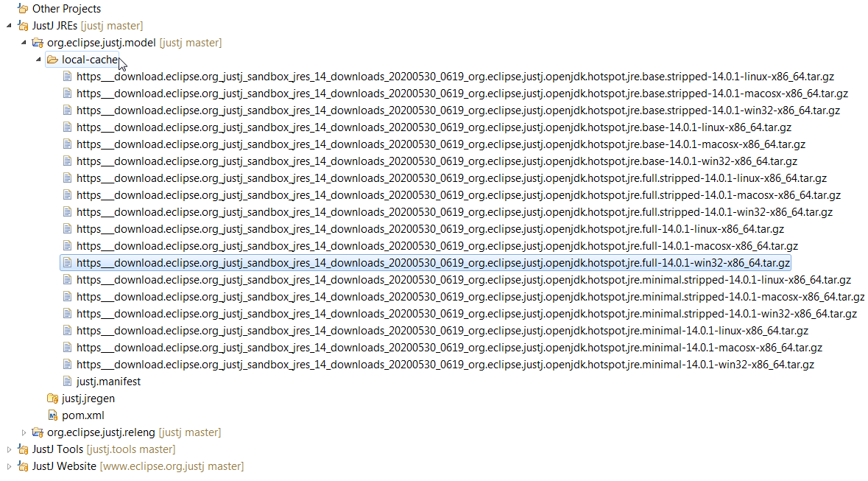Image resolution: width=868 pixels, height=481 pixels.
Task: Select the jre.base-14.0.1-macosx-x86_64.tar.gz entry
Action: tap(440, 144)
